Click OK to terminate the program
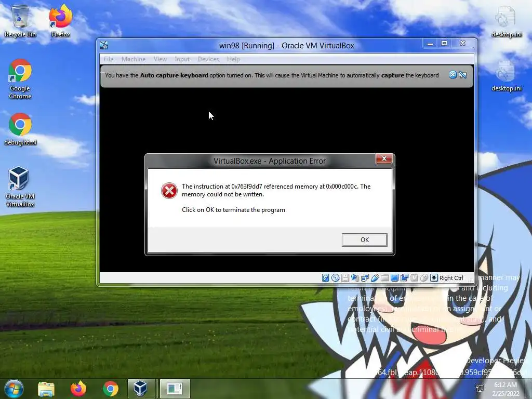The height and width of the screenshot is (399, 532). pyautogui.click(x=364, y=240)
